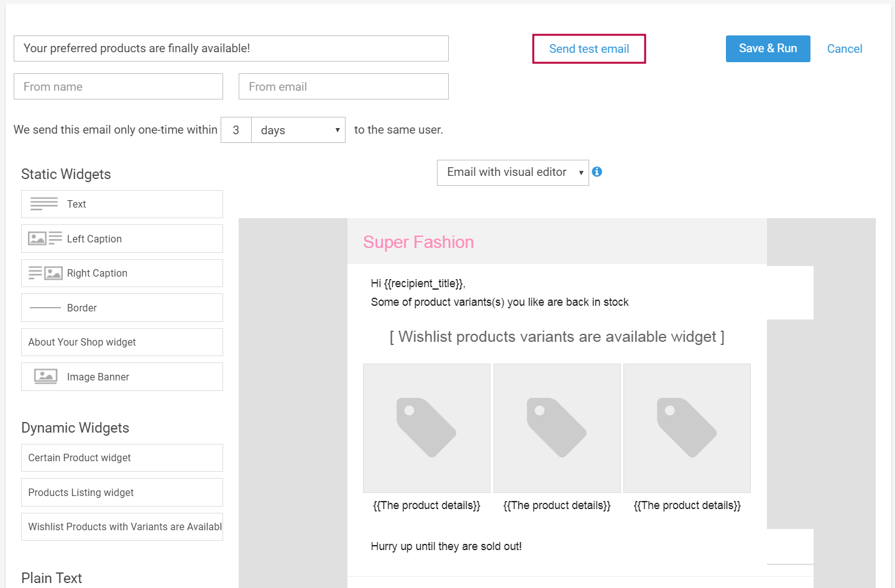Select the Image Banner widget
The height and width of the screenshot is (588, 895).
pyautogui.click(x=122, y=377)
